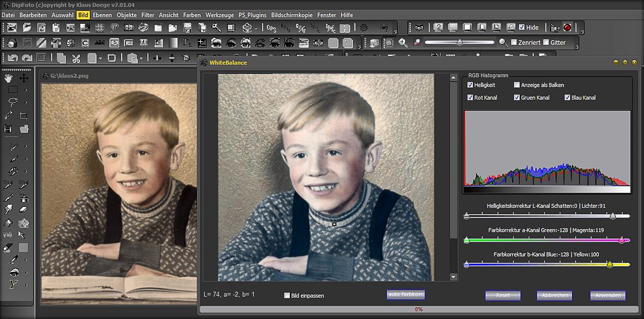Click the key icon in top toolbar

216,28
